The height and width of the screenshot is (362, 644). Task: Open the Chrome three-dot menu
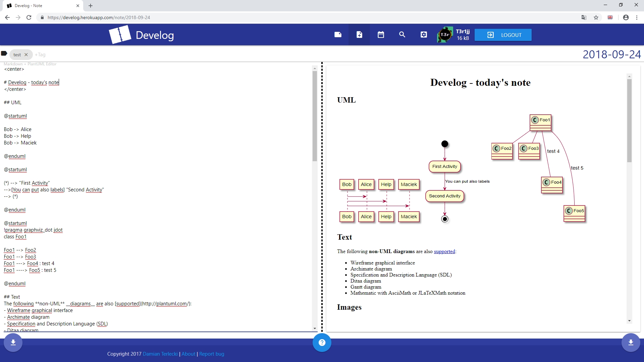(x=637, y=17)
